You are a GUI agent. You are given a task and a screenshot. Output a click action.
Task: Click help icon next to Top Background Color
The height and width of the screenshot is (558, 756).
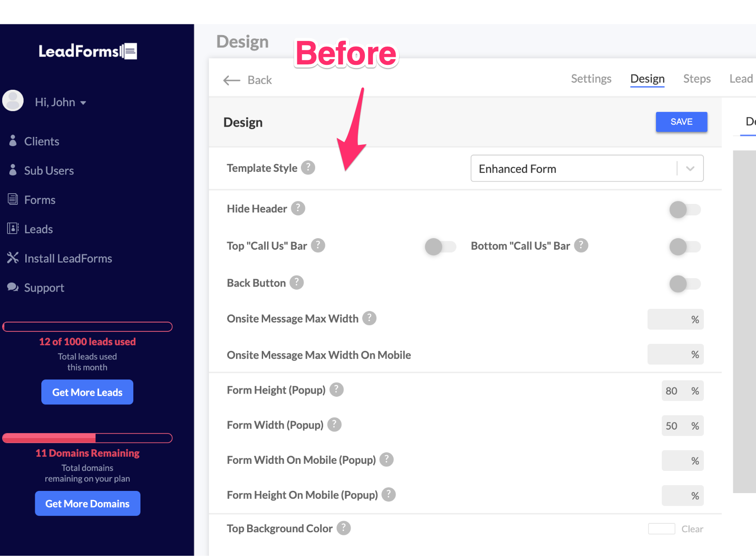point(344,528)
